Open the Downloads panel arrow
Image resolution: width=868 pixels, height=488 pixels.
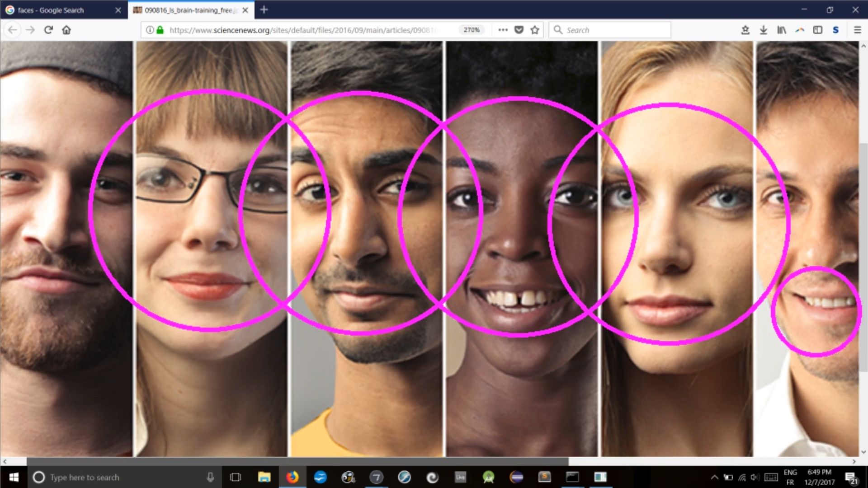tap(763, 30)
